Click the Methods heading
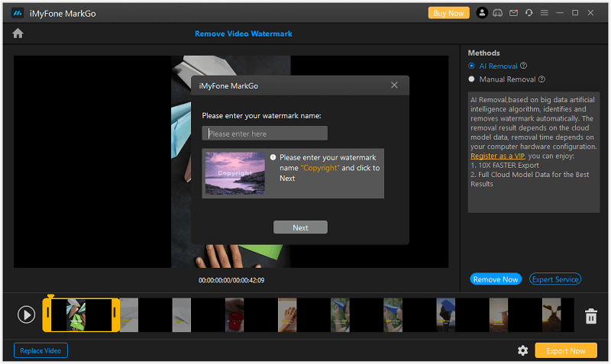Image resolution: width=611 pixels, height=364 pixels. [483, 53]
